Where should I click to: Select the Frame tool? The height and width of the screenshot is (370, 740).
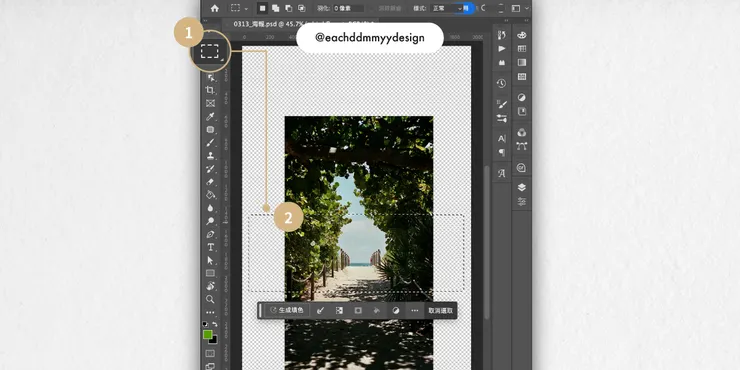tap(210, 103)
